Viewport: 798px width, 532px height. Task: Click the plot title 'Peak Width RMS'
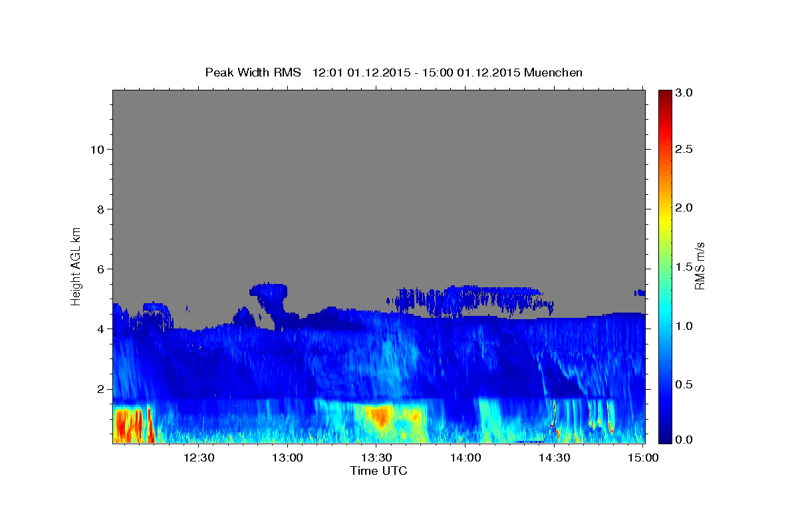pos(253,72)
